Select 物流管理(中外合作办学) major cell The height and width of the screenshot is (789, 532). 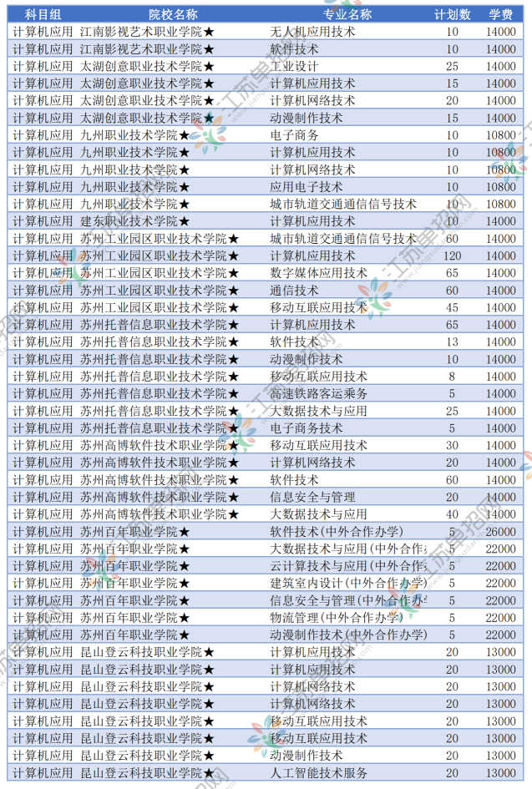pos(337,617)
